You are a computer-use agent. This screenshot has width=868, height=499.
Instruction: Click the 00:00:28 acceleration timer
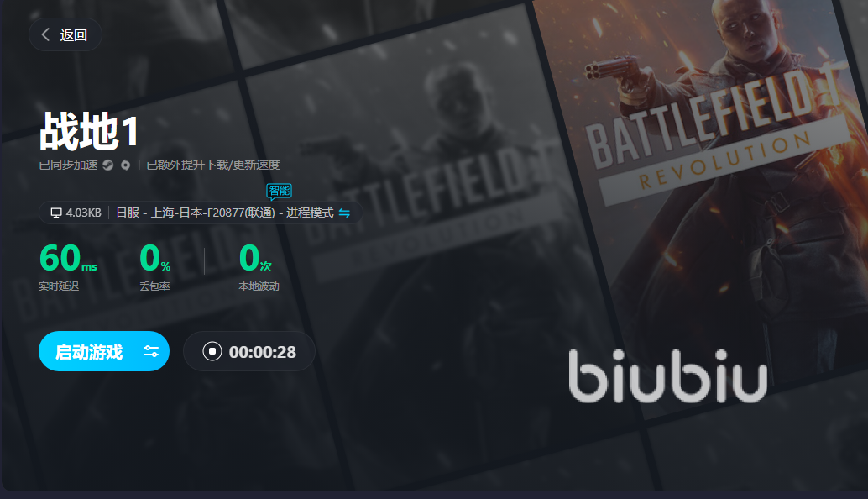[x=263, y=352]
